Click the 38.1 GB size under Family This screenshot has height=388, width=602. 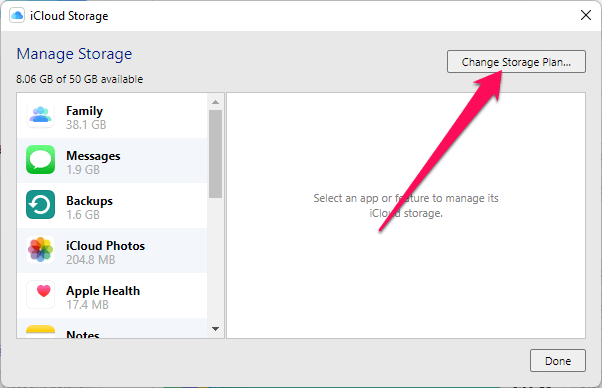[86, 125]
